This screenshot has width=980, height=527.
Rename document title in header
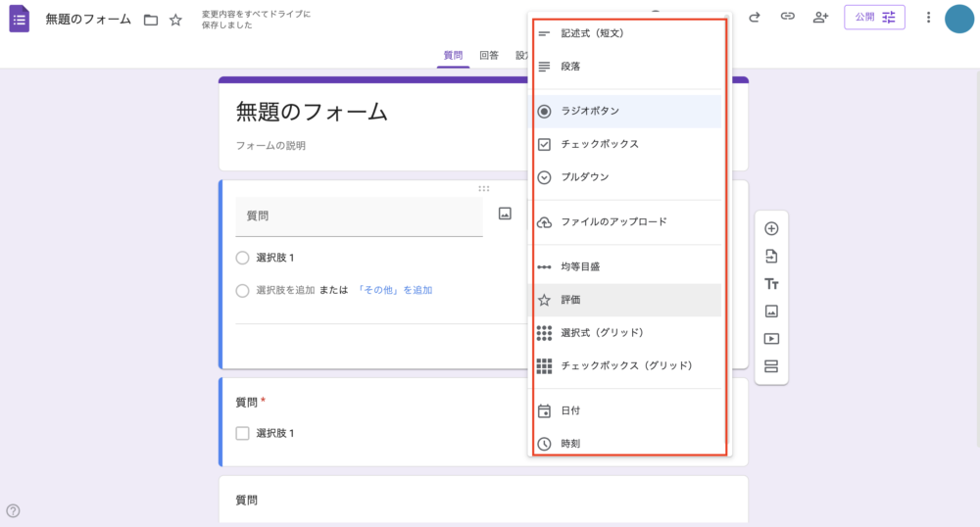[88, 20]
